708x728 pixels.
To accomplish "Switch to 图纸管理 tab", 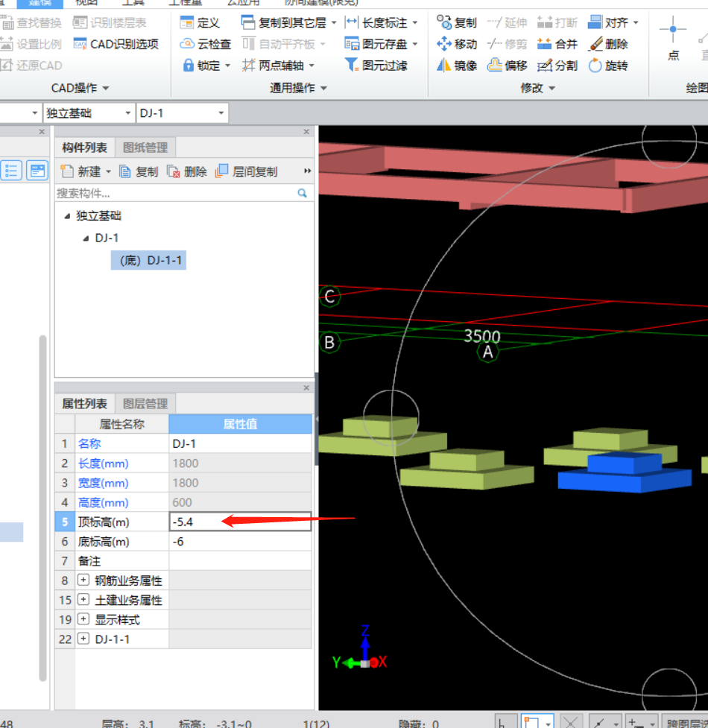I will [145, 148].
